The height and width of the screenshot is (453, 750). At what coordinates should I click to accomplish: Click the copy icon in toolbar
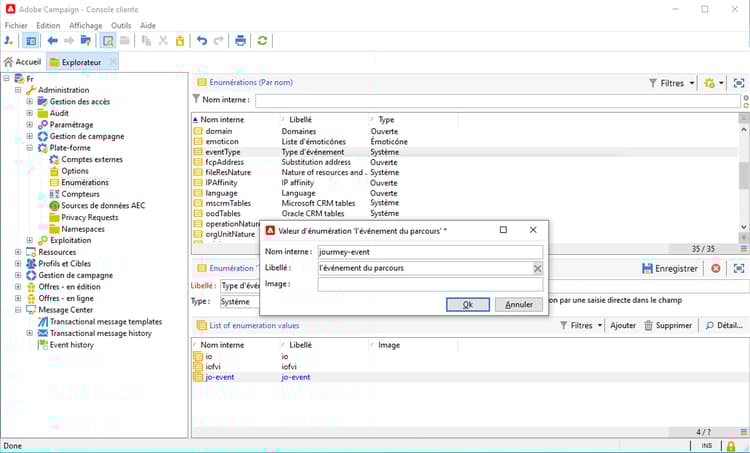coord(146,41)
